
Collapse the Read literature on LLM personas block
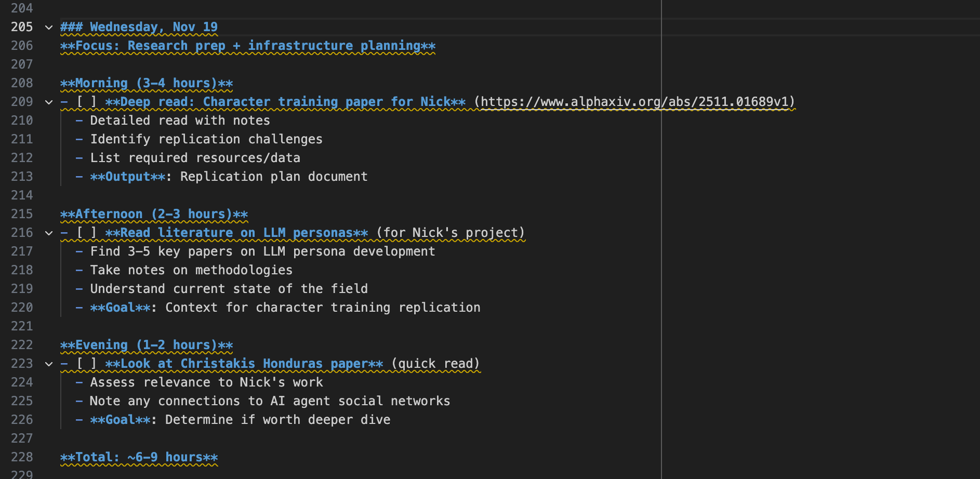click(x=49, y=233)
